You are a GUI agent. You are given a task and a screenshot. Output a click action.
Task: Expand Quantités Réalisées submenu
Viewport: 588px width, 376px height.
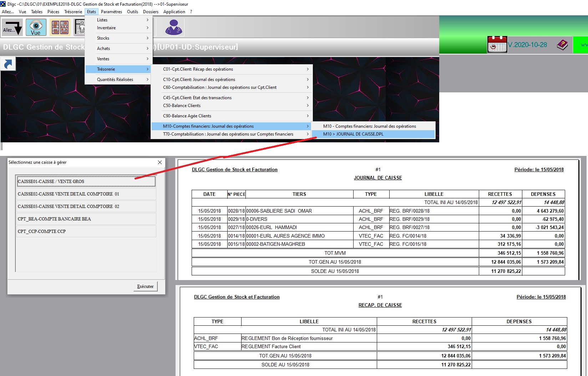point(118,80)
